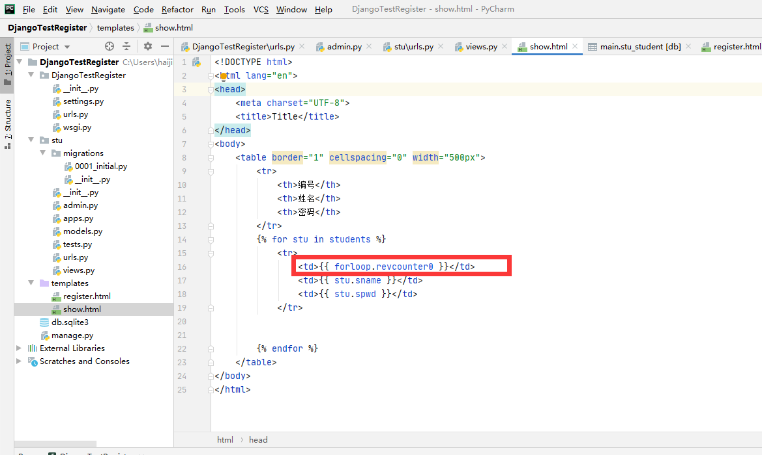The width and height of the screenshot is (762, 455).
Task: Click the External Libraries bars icon
Action: [33, 348]
